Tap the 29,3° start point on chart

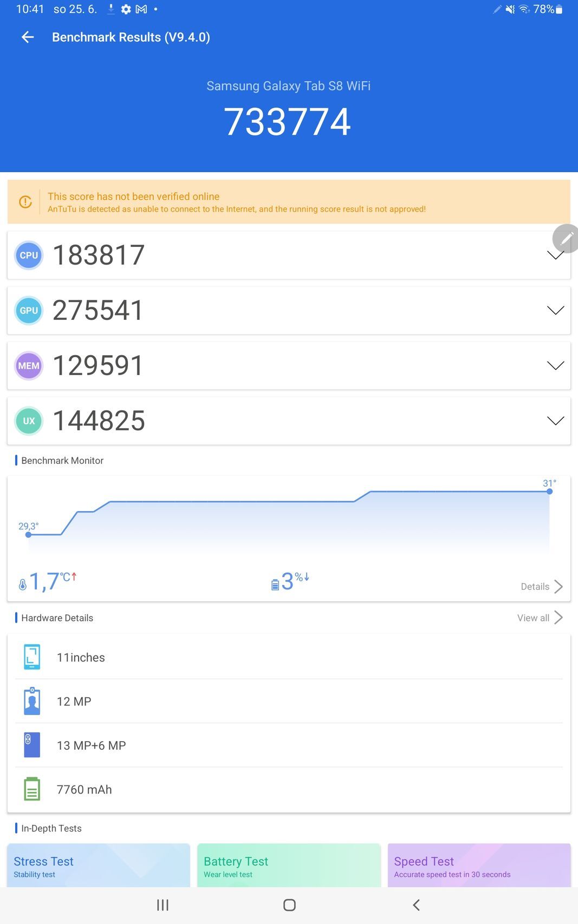28,535
